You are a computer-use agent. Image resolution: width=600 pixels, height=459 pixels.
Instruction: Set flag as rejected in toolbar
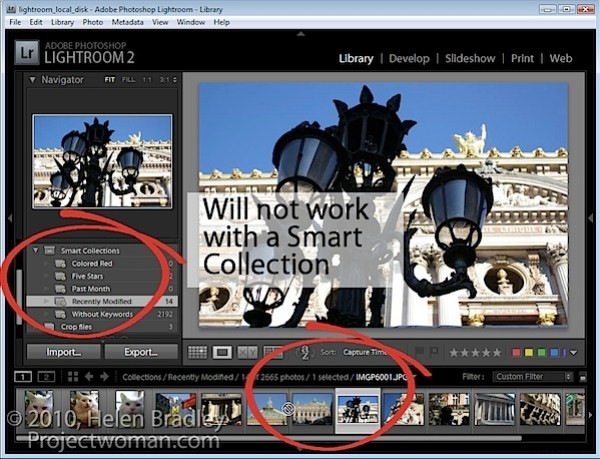pos(434,351)
